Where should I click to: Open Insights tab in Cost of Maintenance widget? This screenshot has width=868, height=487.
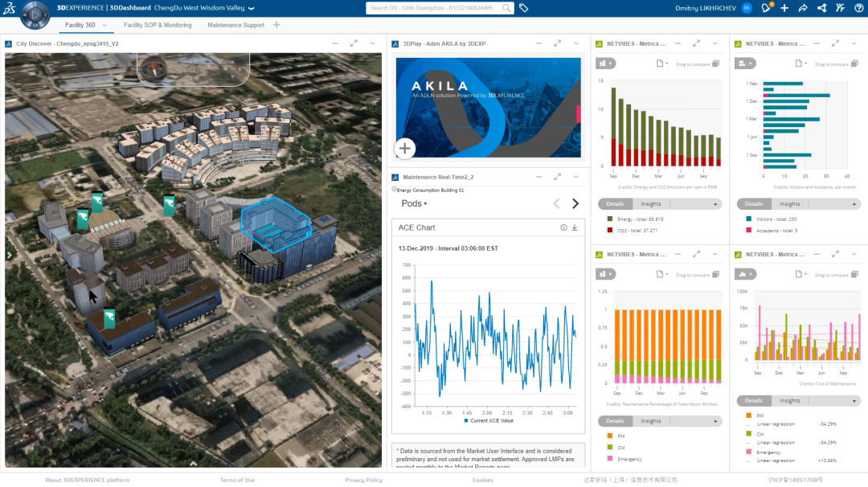790,400
